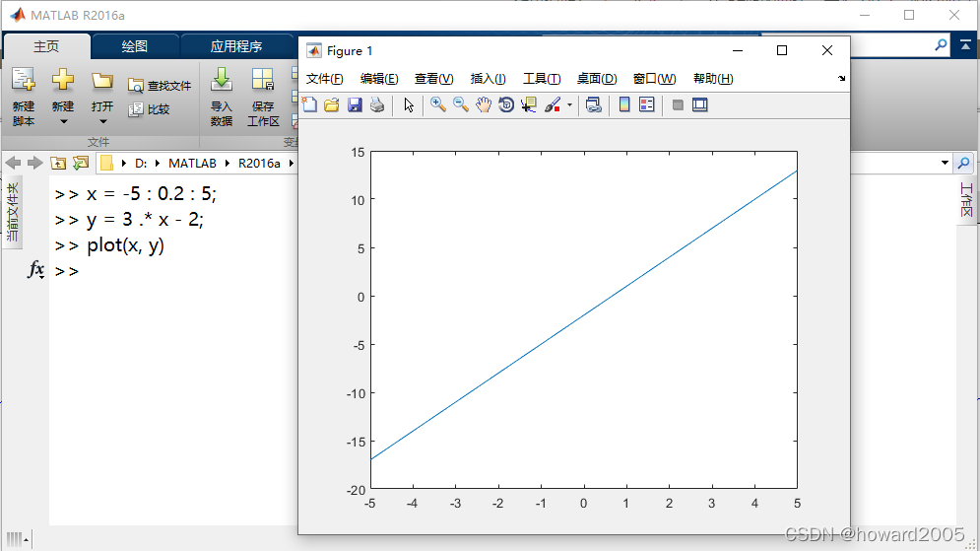The image size is (980, 551).
Task: Select the Brush data tool
Action: tap(553, 104)
